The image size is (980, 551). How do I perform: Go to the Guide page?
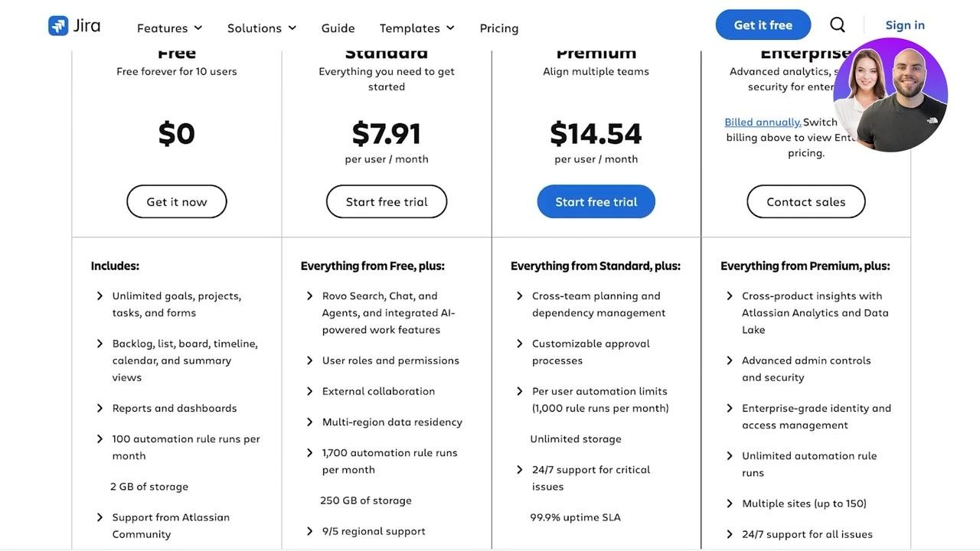[338, 28]
